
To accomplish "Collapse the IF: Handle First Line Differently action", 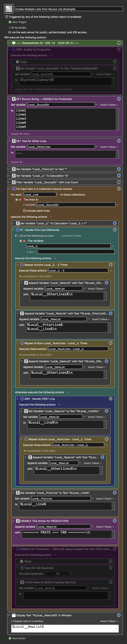I will 13,230.
